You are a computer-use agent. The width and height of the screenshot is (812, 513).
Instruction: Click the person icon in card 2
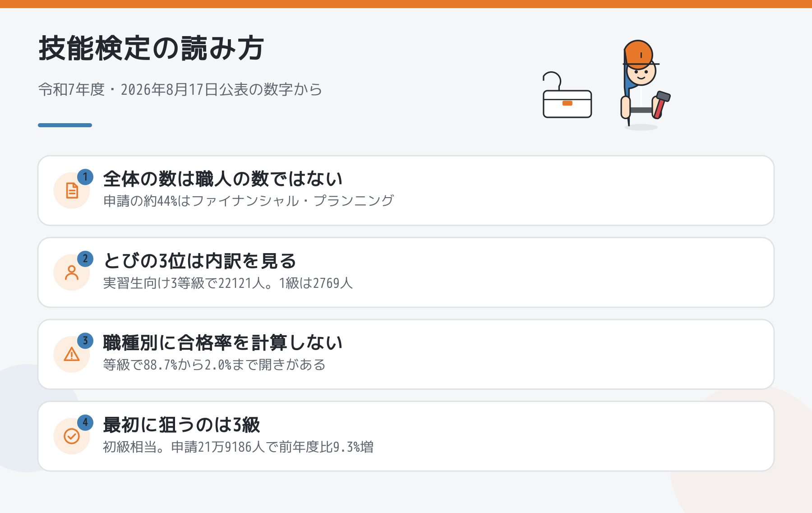click(72, 273)
